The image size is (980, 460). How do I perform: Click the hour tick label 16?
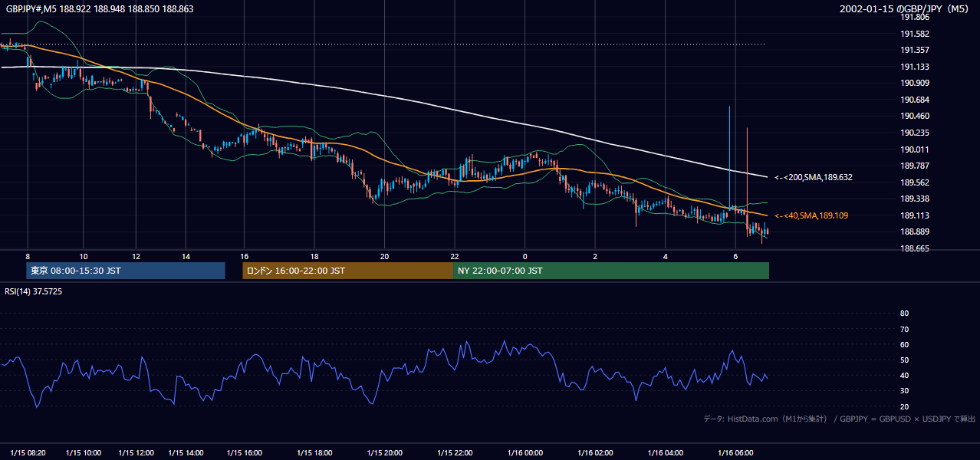pos(244,256)
